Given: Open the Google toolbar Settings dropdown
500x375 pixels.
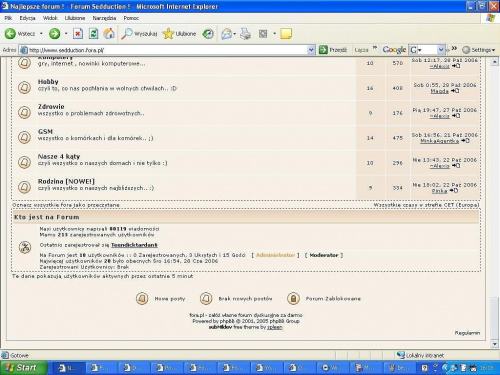Looking at the screenshot, I should click(479, 50).
